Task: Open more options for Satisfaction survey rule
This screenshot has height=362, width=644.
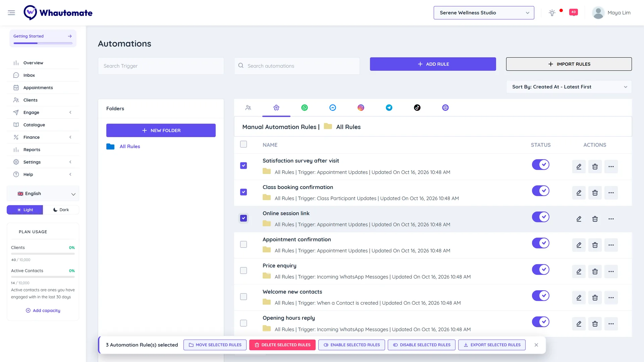Action: click(x=611, y=167)
